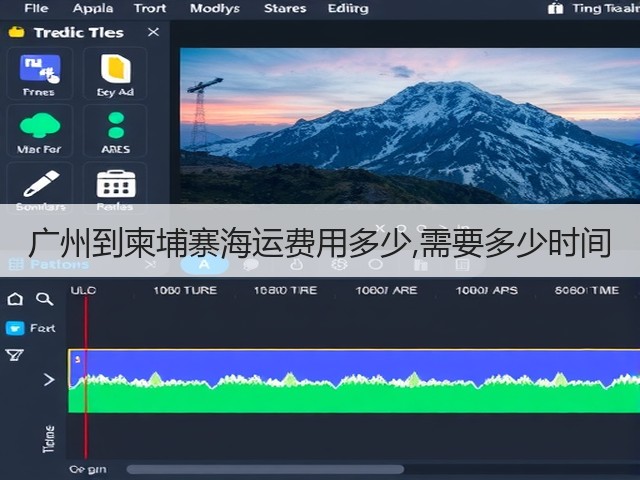Image resolution: width=640 pixels, height=480 pixels.
Task: Select the blue and green waveform clip
Action: click(354, 381)
